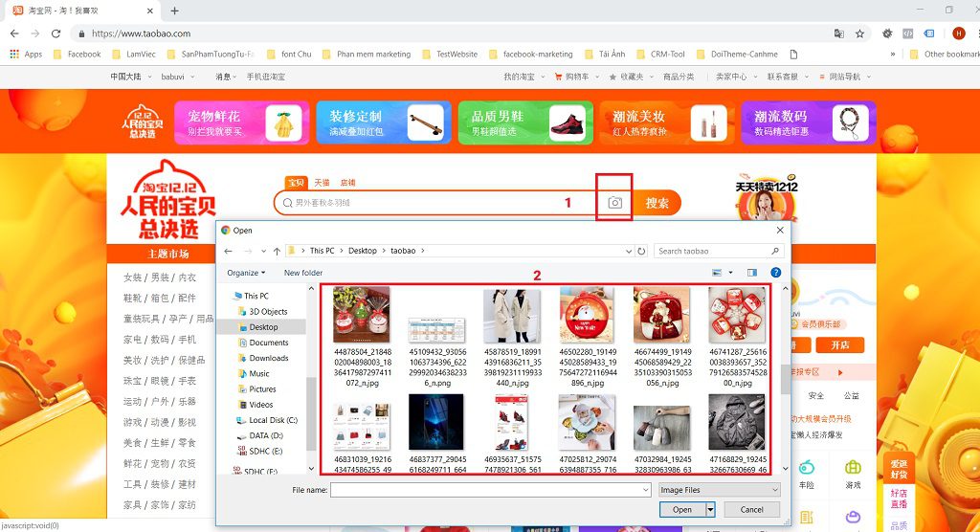The height and width of the screenshot is (532, 980).
Task: Open the Chrome profile avatar H
Action: click(959, 33)
